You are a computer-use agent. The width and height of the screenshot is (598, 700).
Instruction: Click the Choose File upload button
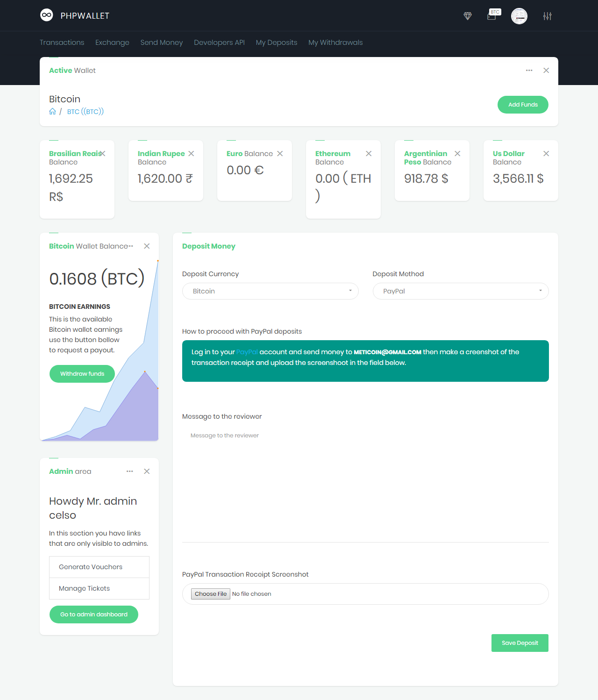point(211,594)
